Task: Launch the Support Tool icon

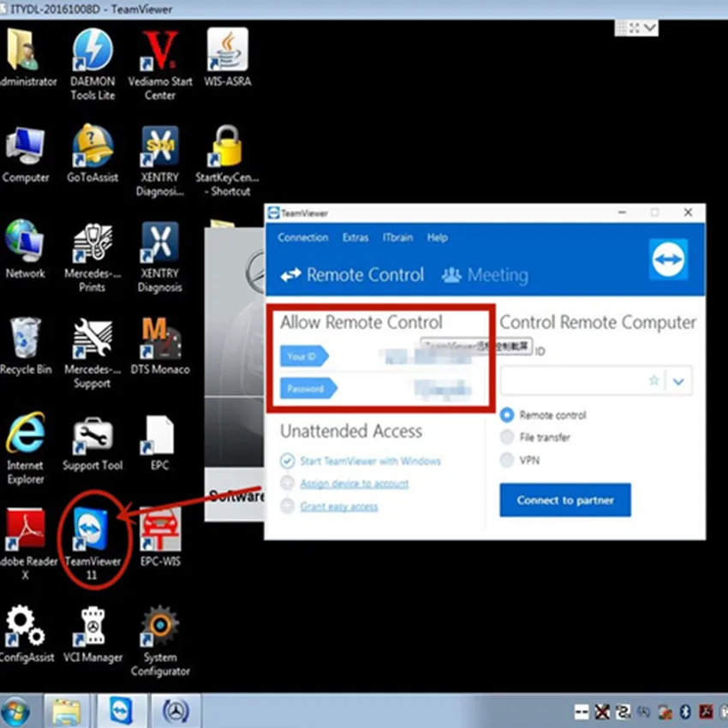Action: click(x=92, y=434)
